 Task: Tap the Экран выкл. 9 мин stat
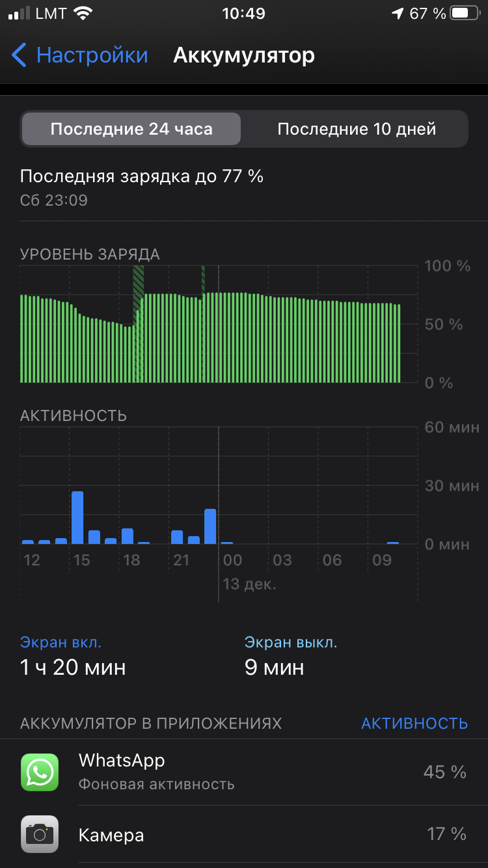(x=291, y=657)
